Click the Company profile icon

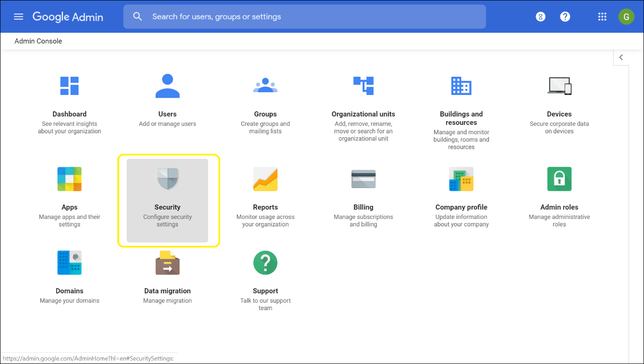461,179
